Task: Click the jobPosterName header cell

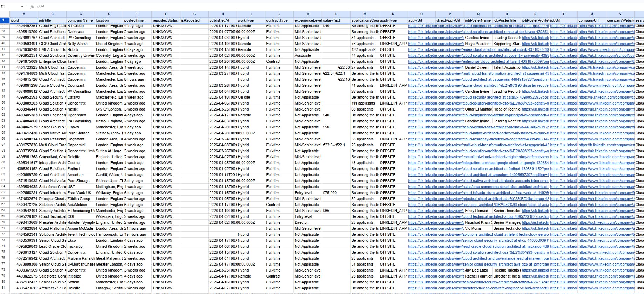Action: point(478,20)
